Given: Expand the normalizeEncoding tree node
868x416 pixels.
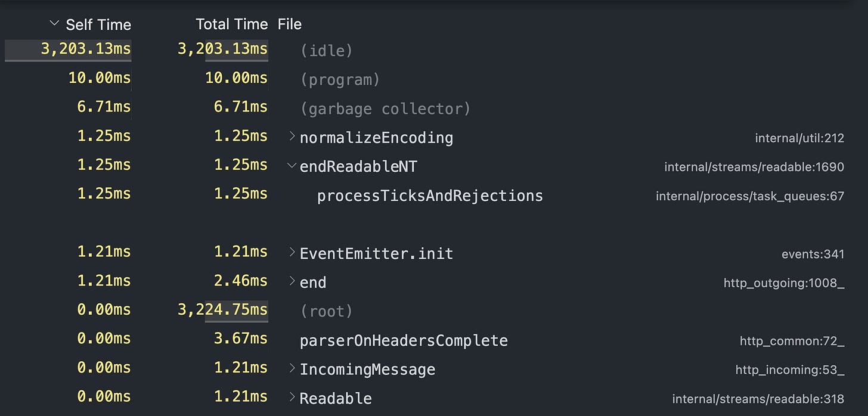Looking at the screenshot, I should pyautogui.click(x=291, y=136).
